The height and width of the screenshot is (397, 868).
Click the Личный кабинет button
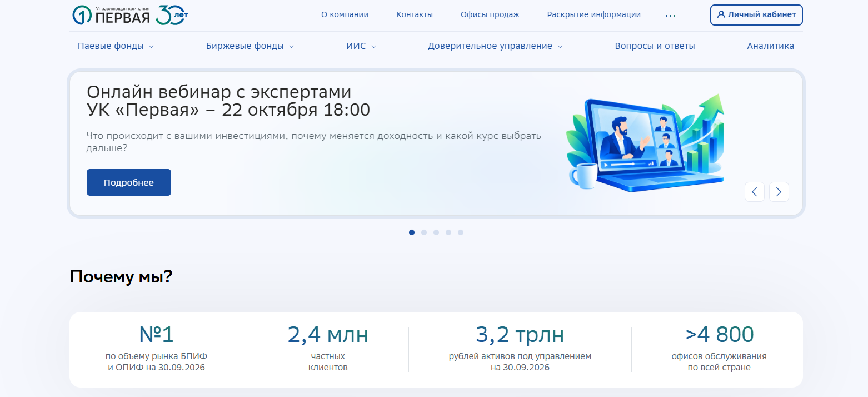(x=756, y=15)
